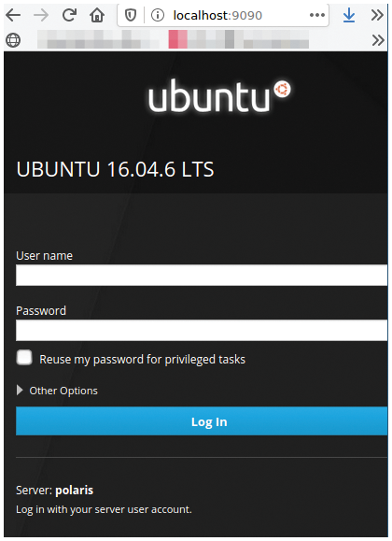Focus the User name input field
The height and width of the screenshot is (541, 392).
pos(202,275)
